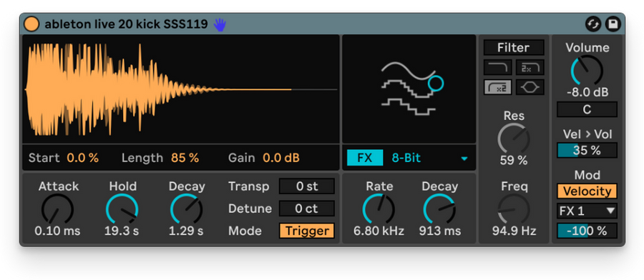The image size is (644, 280).
Task: Click the 1.29 s decay readout
Action: click(186, 231)
